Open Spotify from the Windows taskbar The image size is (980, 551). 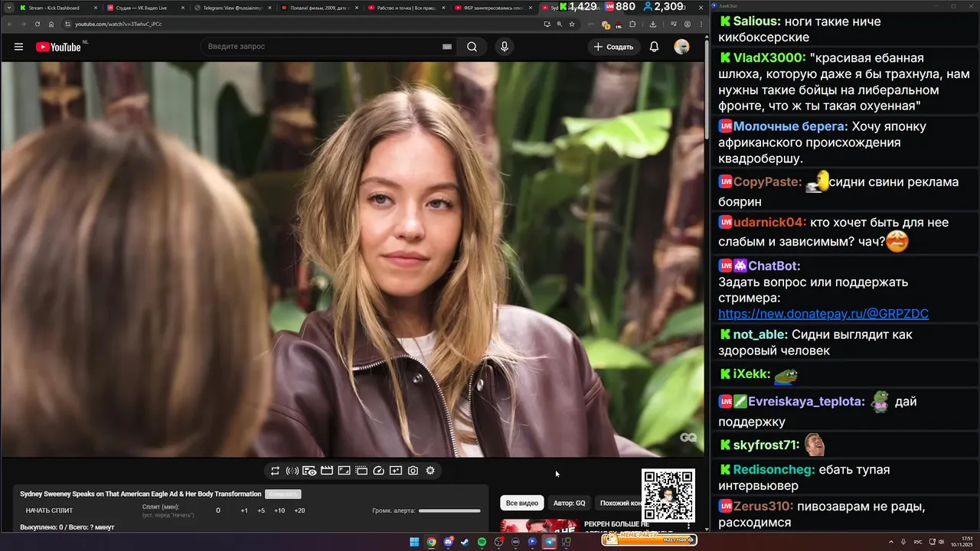tap(482, 542)
